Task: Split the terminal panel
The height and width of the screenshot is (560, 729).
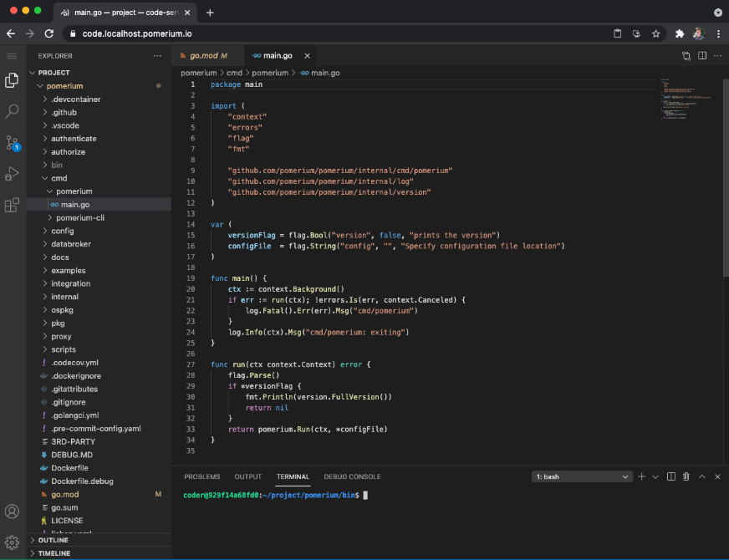Action: pos(670,476)
